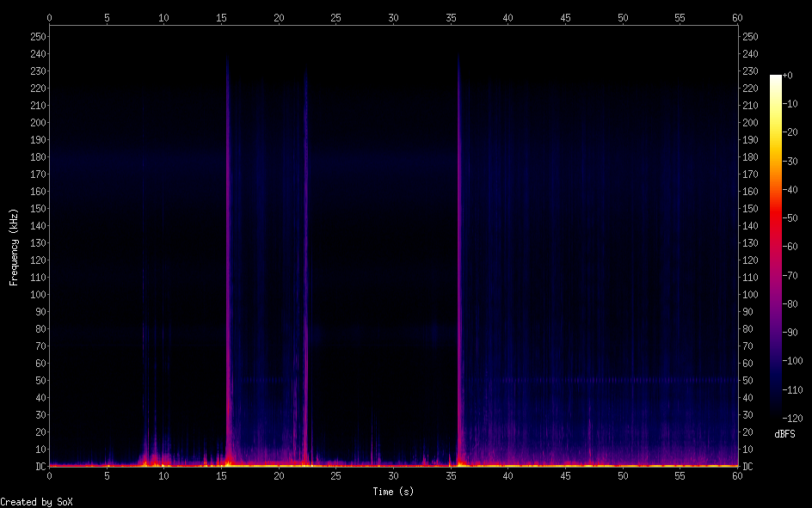Click the white top of the color scale bar
The width and height of the screenshot is (812, 508).
[776, 78]
